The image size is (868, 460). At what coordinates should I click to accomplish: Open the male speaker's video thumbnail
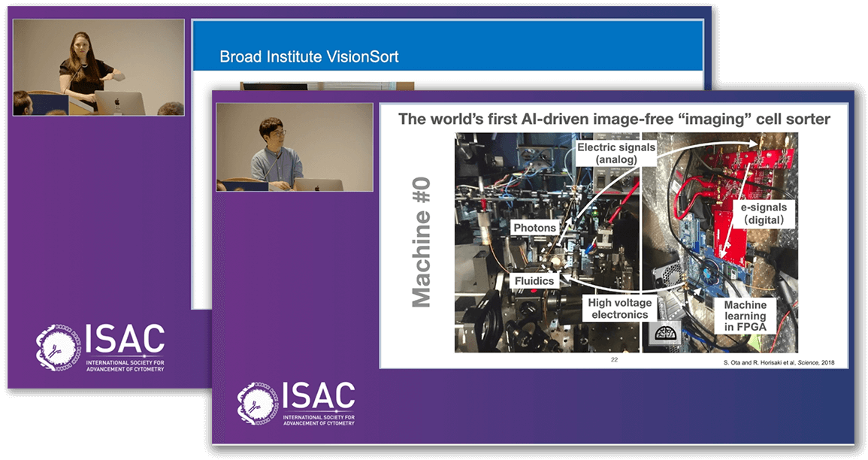point(294,147)
